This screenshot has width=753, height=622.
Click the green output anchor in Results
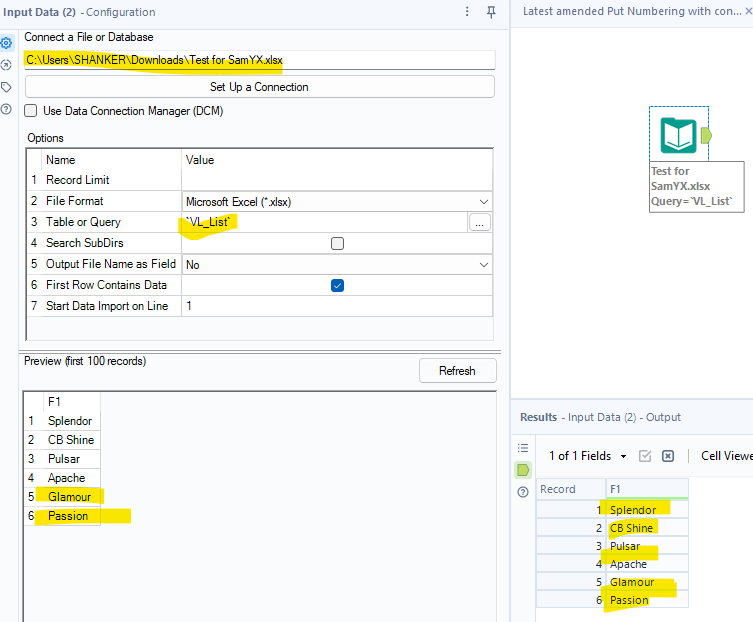(522, 469)
